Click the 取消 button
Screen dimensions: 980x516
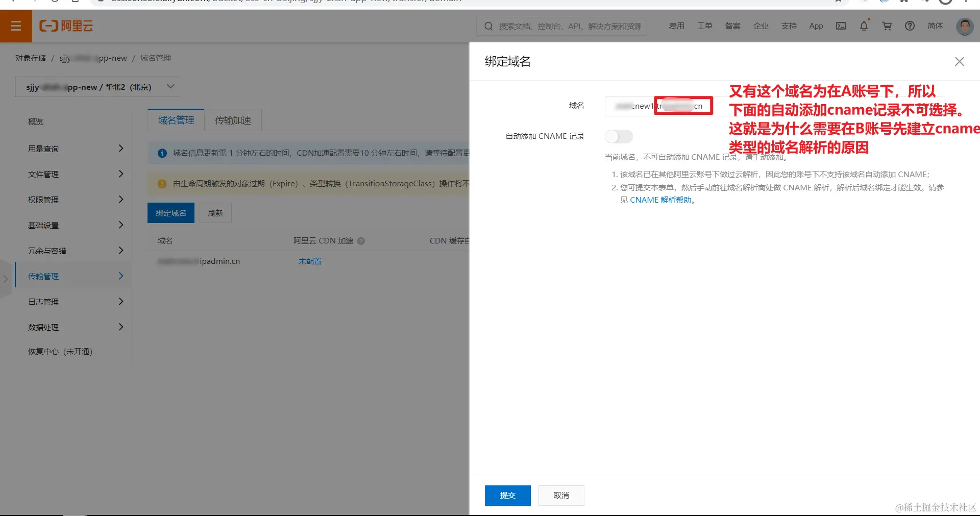[x=561, y=496]
